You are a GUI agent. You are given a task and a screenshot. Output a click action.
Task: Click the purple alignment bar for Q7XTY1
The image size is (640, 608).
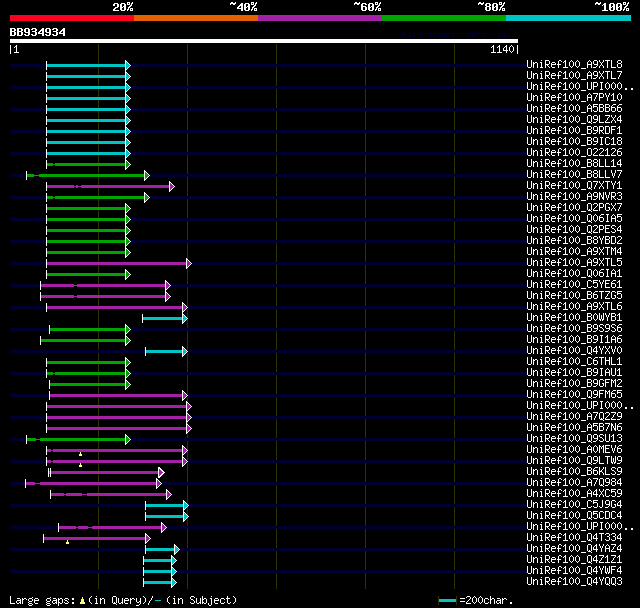coord(110,186)
